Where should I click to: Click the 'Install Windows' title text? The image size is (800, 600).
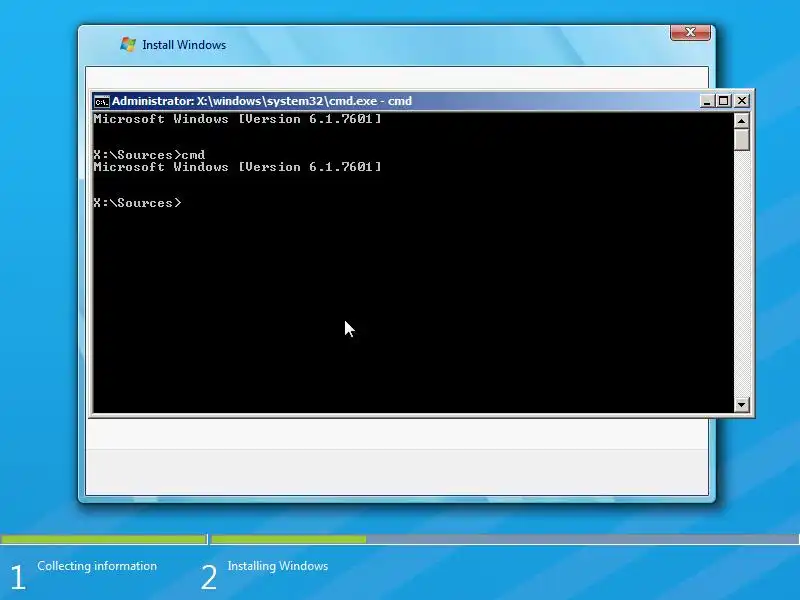click(184, 45)
